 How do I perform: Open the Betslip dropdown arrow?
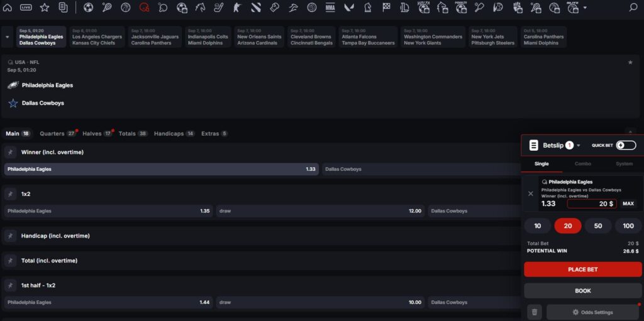[x=579, y=145]
